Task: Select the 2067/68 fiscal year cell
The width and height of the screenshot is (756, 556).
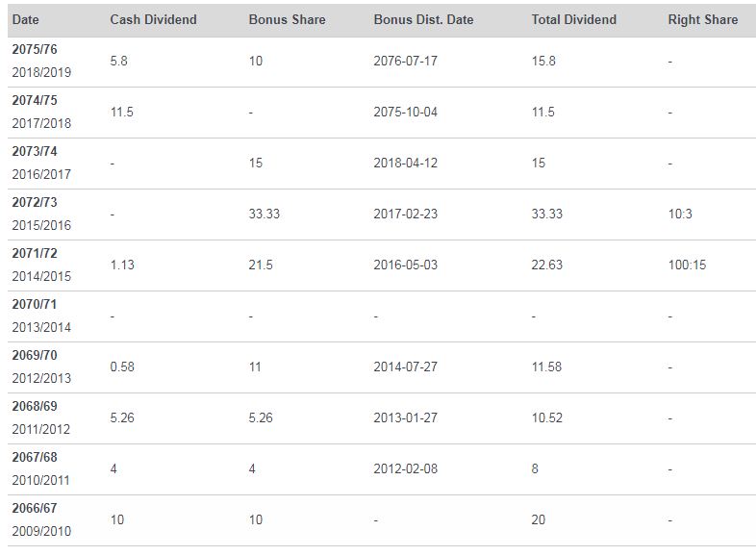Action: 41,468
